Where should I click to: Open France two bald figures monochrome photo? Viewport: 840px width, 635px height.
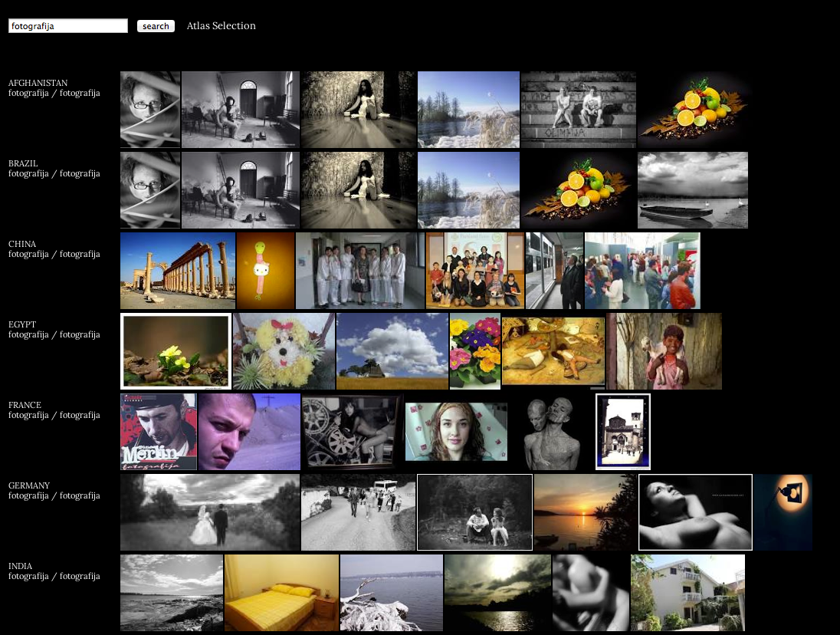(x=552, y=432)
